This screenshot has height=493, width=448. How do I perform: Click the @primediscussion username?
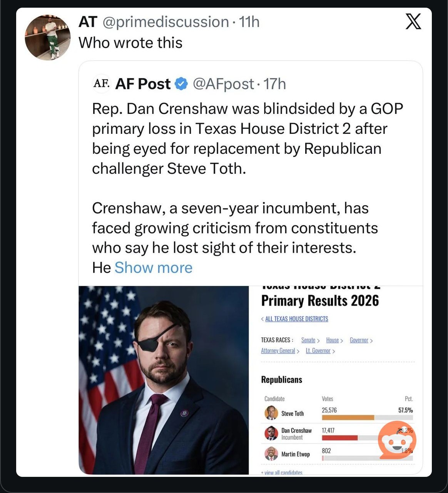166,22
